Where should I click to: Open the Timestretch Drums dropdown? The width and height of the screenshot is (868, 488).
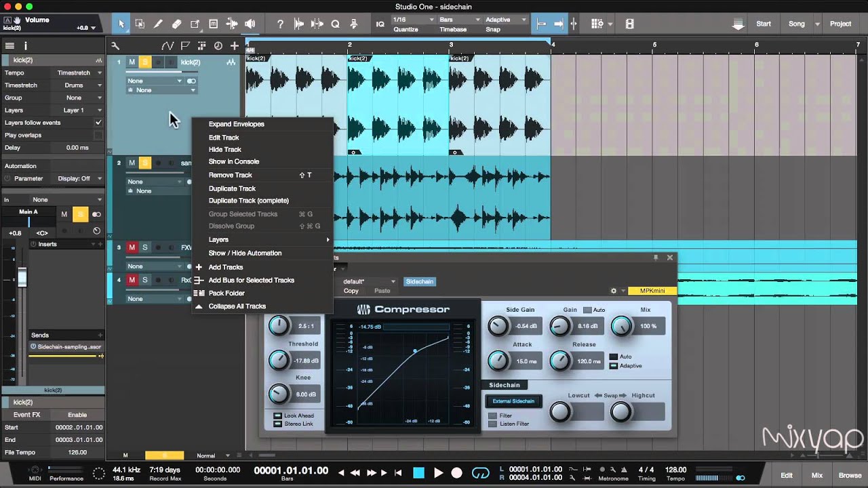[78, 85]
